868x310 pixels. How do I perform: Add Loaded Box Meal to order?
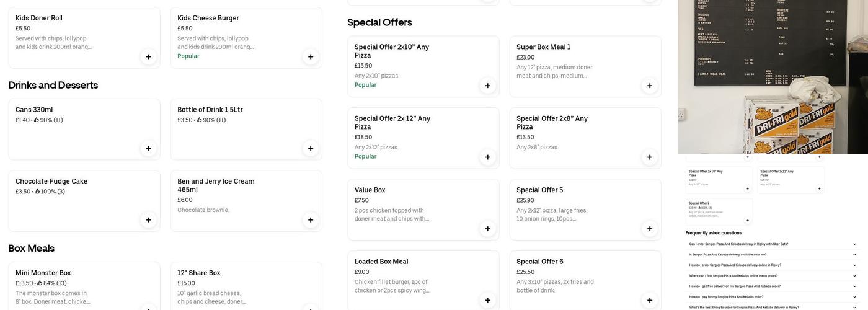point(487,301)
